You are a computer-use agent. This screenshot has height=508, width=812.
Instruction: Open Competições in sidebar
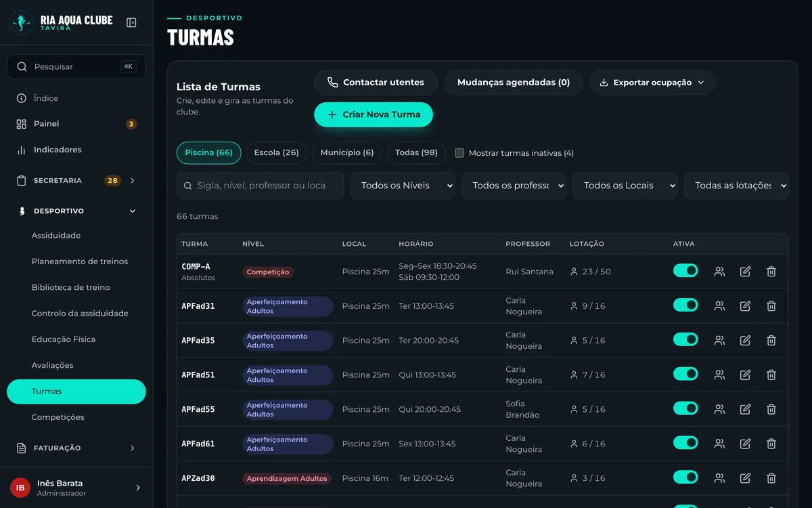click(76, 417)
